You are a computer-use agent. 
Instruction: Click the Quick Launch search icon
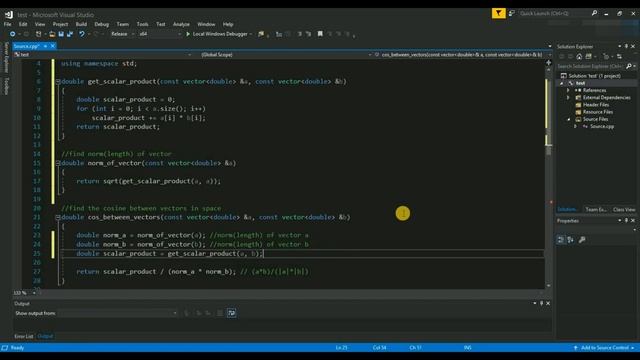click(x=594, y=13)
